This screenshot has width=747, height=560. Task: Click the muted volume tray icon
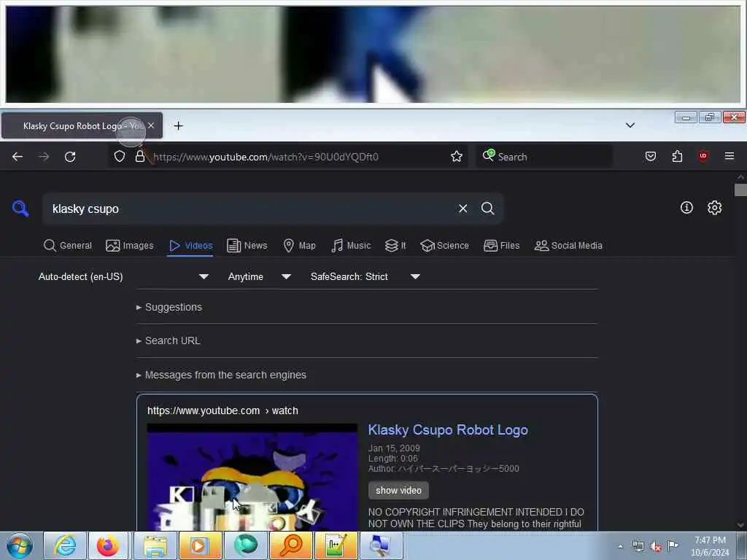[656, 547]
